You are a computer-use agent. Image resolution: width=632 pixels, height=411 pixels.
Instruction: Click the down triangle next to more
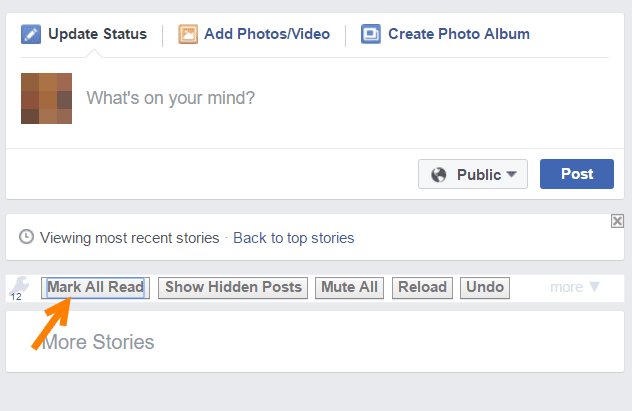(595, 287)
